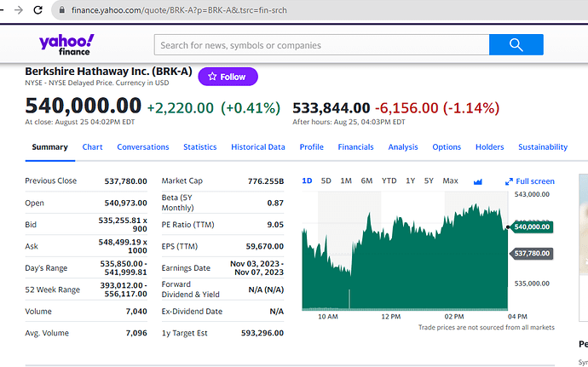Open the Sustainability tab
588x367 pixels.
point(543,147)
